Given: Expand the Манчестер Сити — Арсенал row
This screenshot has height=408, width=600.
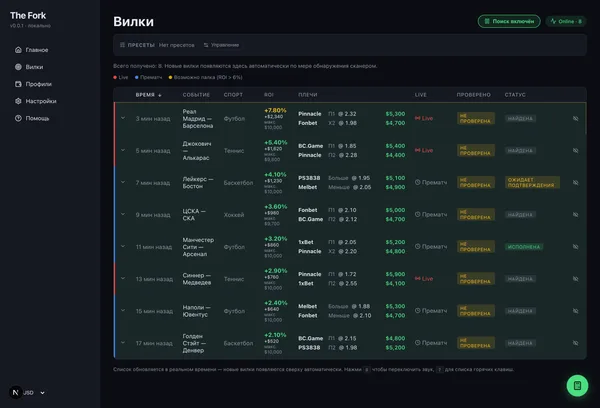Looking at the screenshot, I should pyautogui.click(x=123, y=246).
